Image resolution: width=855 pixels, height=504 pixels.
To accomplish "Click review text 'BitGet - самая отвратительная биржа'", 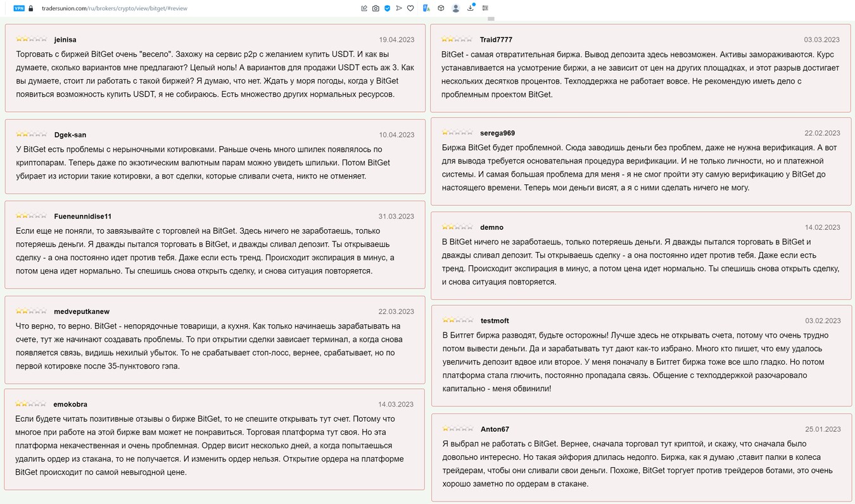I will coord(640,74).
